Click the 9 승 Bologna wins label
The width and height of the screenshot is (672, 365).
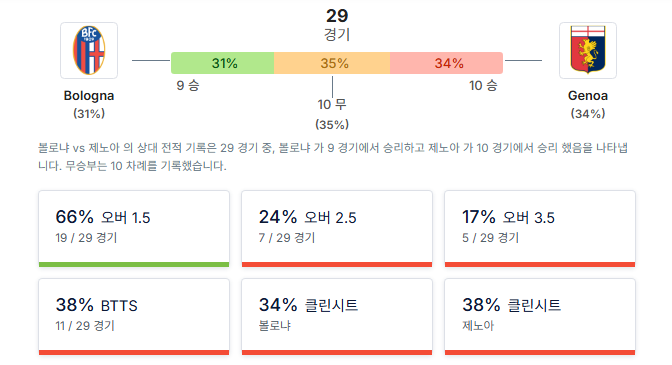click(188, 85)
